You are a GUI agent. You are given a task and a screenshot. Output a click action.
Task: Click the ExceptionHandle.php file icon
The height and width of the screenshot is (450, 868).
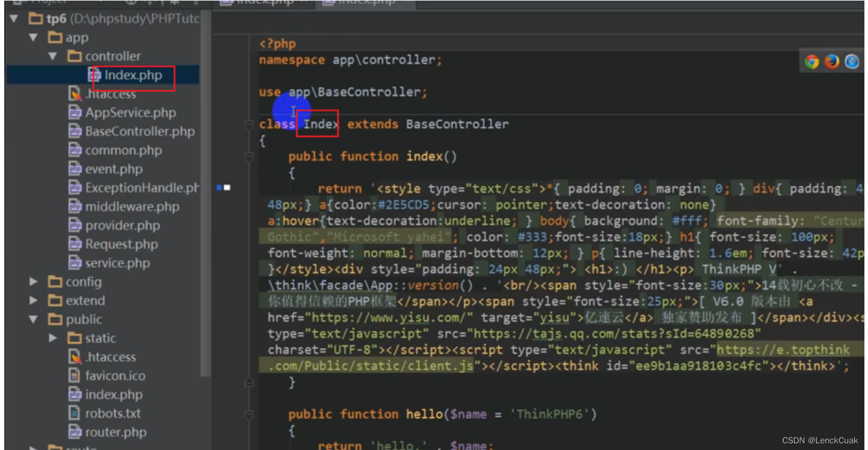tap(75, 188)
